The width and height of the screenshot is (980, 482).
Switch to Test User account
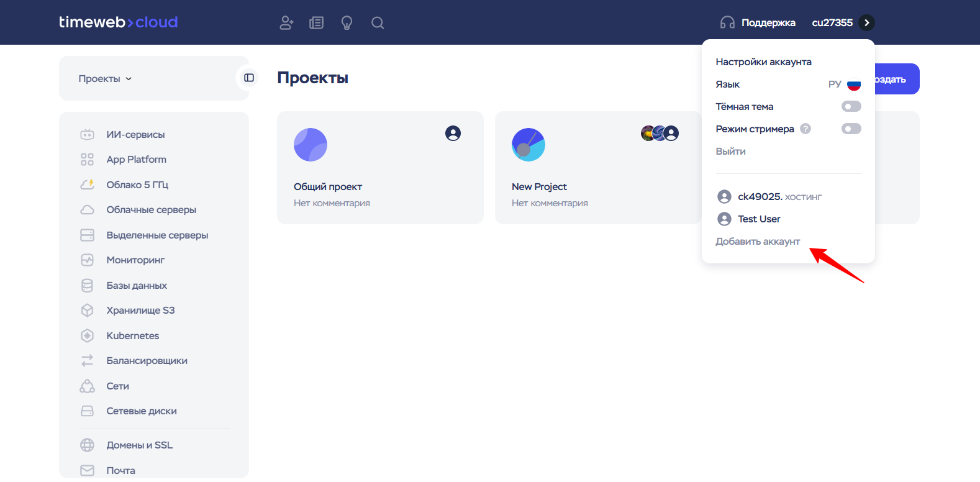pos(749,219)
